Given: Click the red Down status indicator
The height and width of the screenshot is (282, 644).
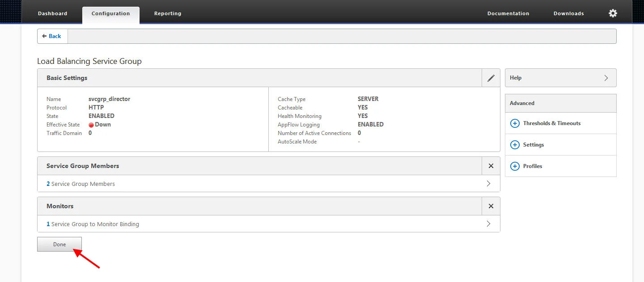Looking at the screenshot, I should pos(91,125).
